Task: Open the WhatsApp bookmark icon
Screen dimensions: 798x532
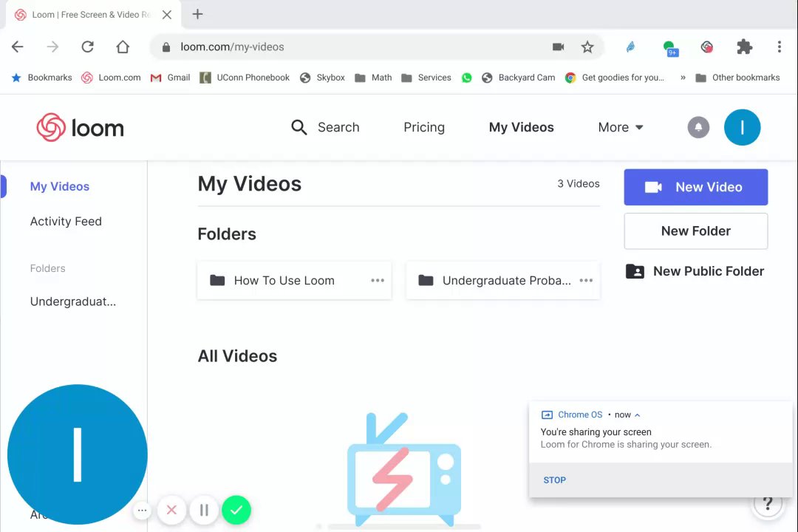Action: [467, 78]
